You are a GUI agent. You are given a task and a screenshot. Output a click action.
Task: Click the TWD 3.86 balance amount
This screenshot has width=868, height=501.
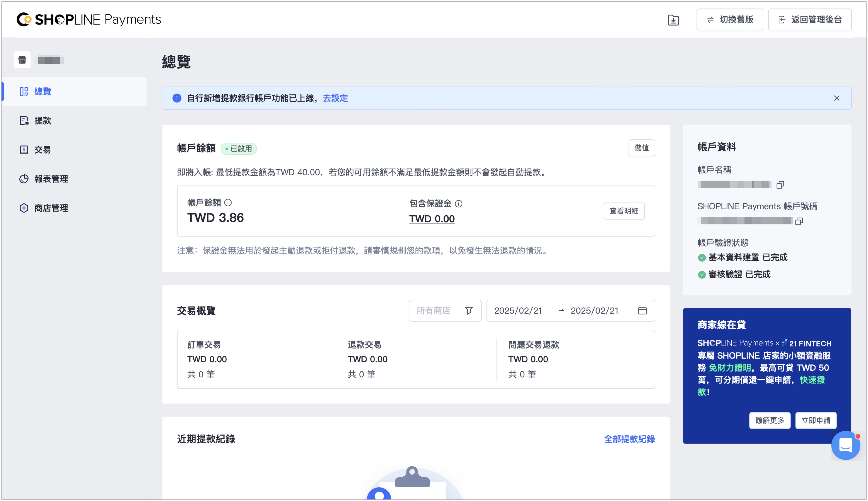(215, 218)
